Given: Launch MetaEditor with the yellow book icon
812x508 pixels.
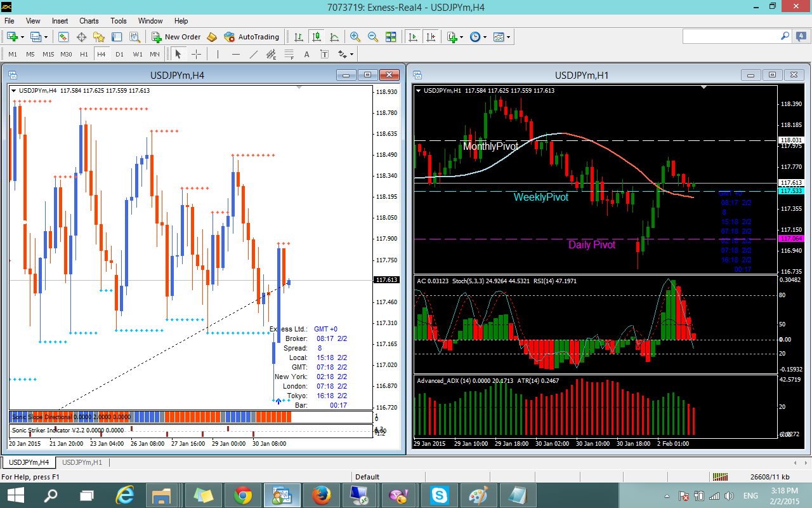Looking at the screenshot, I should pyautogui.click(x=211, y=37).
